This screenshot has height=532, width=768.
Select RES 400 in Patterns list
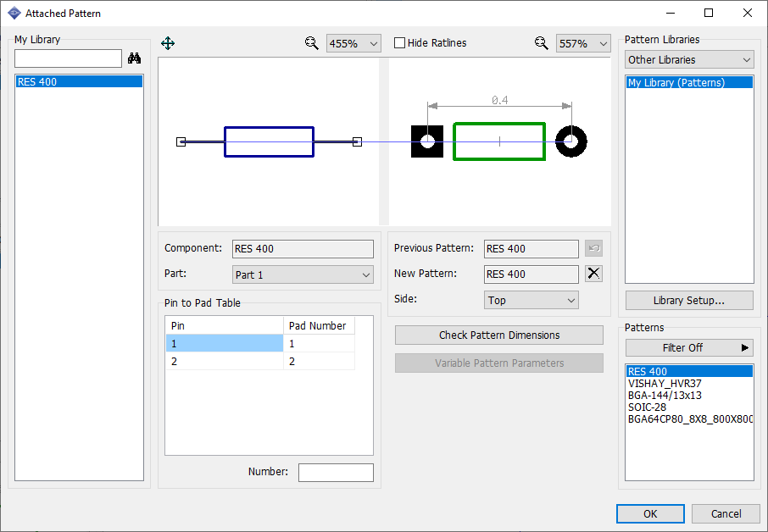[689, 372]
